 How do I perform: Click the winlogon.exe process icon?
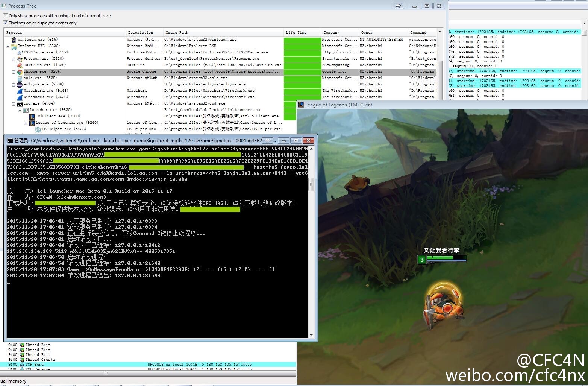tap(14, 40)
